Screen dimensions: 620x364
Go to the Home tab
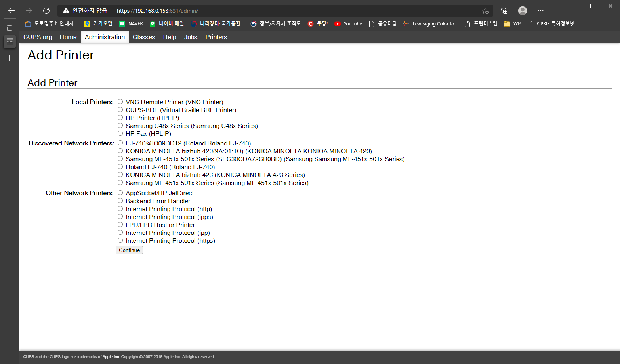pos(68,37)
